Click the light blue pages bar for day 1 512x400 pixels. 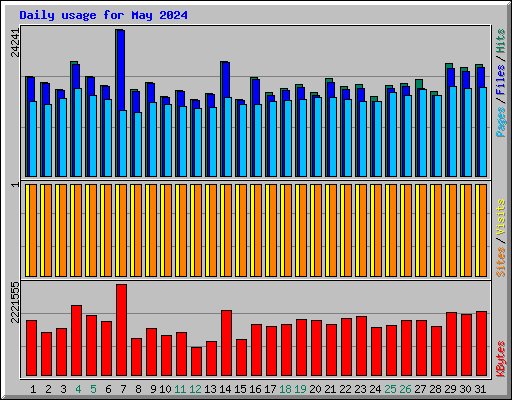[x=33, y=139]
